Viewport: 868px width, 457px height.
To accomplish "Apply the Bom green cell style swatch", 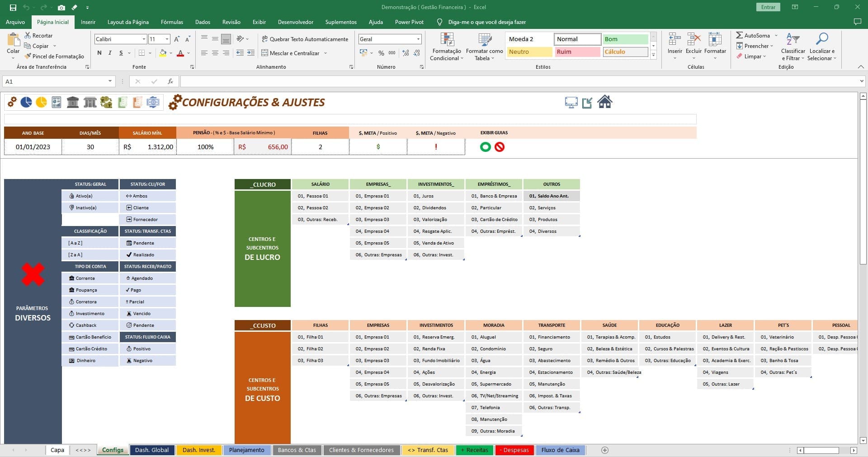I will (625, 39).
